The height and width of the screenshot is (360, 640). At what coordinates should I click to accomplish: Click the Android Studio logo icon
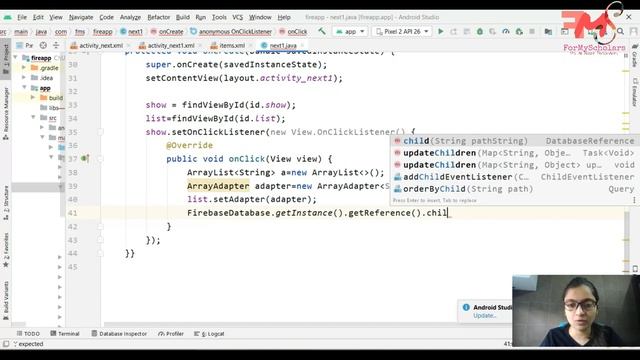tap(7, 17)
